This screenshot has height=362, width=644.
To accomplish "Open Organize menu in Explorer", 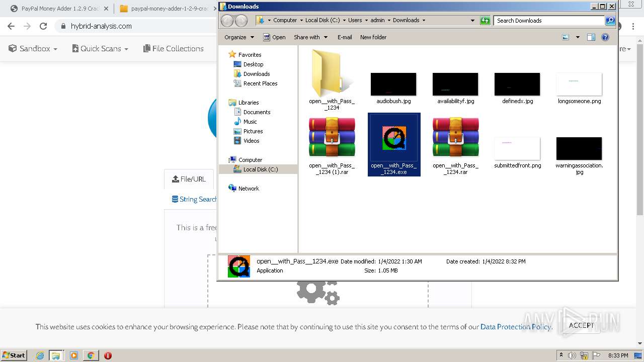I will [x=239, y=37].
